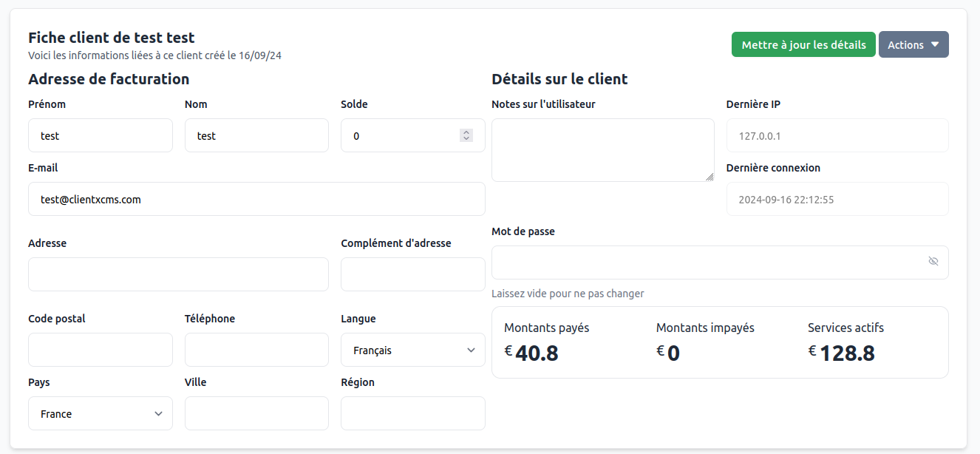Open the Pays country selector
The image size is (980, 454).
pyautogui.click(x=101, y=414)
